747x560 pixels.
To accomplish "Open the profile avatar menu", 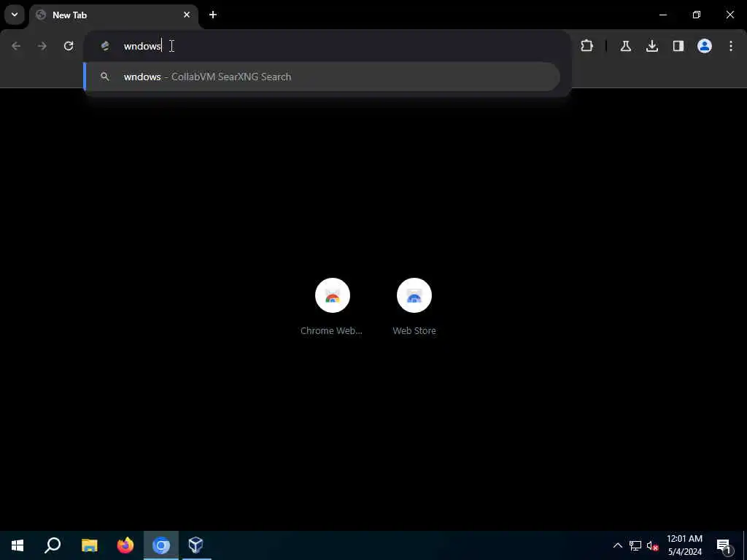I will (x=705, y=46).
